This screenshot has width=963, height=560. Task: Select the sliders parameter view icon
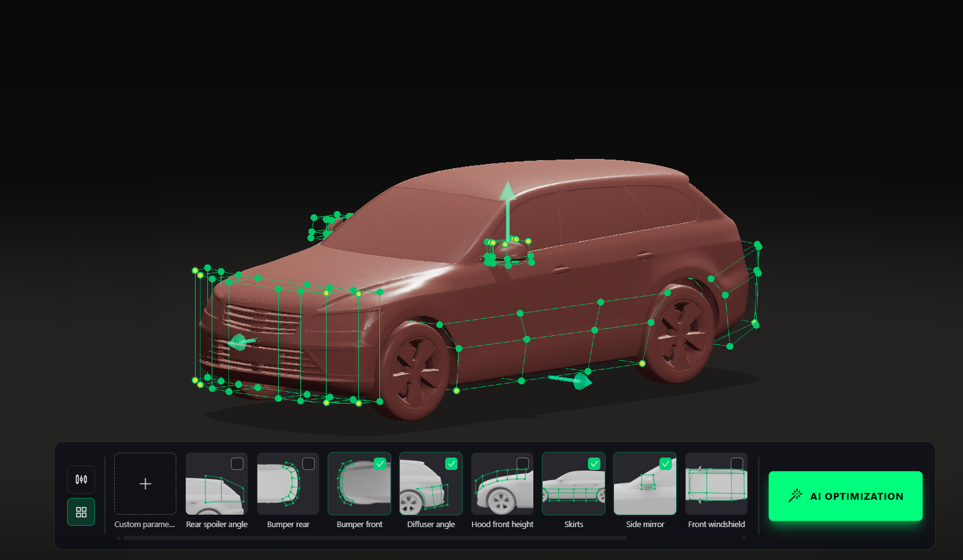click(81, 479)
